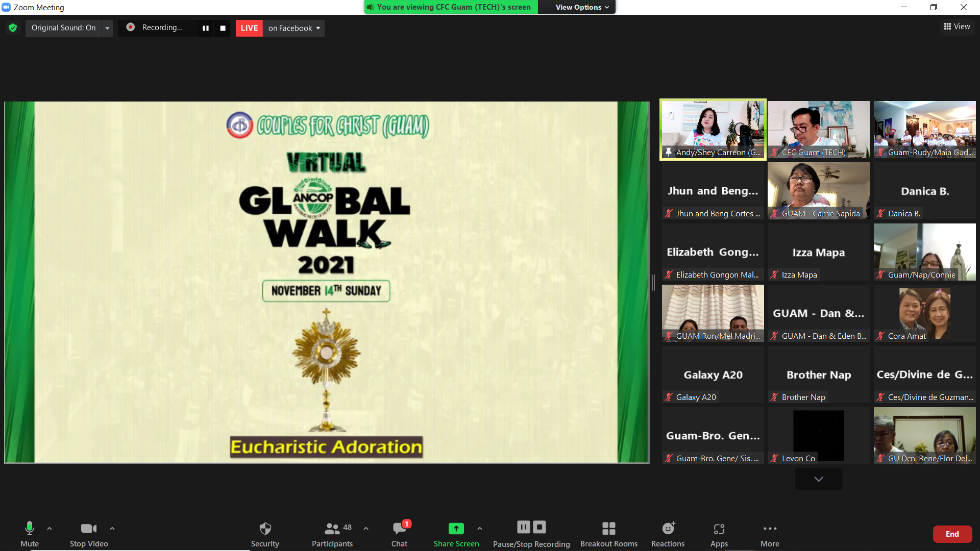Screen dimensions: 980x551
Task: Click muted mic icon on Danica B.
Action: pos(880,213)
